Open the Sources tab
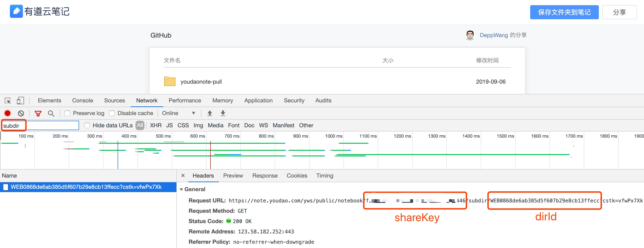The image size is (644, 248). coord(115,101)
